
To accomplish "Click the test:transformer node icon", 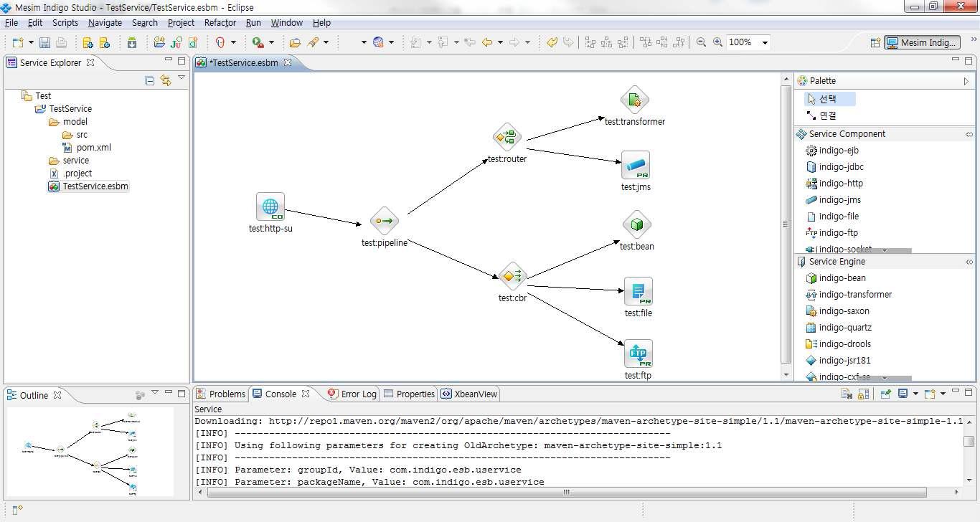I will [634, 100].
